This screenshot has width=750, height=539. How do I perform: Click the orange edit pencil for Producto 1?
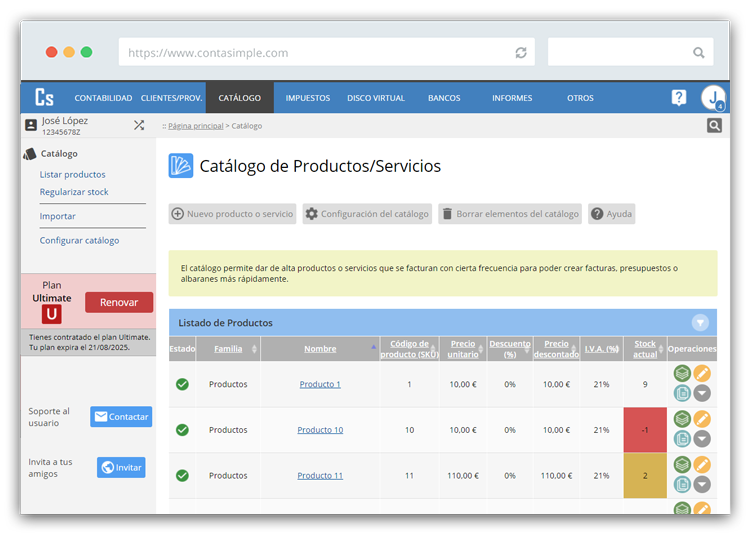pos(702,374)
